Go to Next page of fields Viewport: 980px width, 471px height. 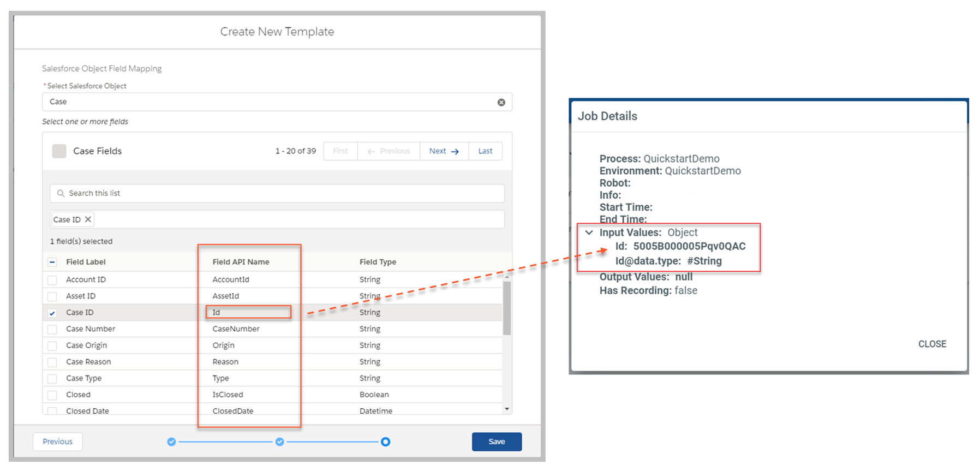click(x=444, y=151)
